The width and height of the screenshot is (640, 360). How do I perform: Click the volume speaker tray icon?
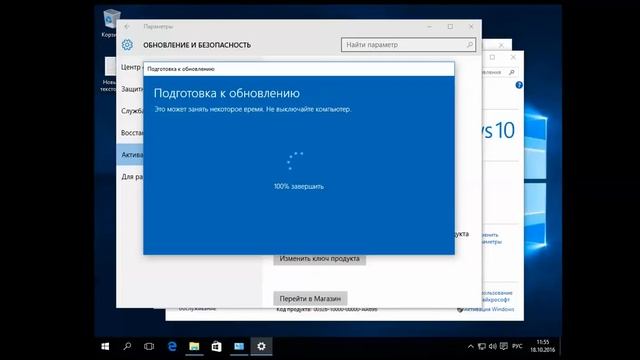pos(493,347)
